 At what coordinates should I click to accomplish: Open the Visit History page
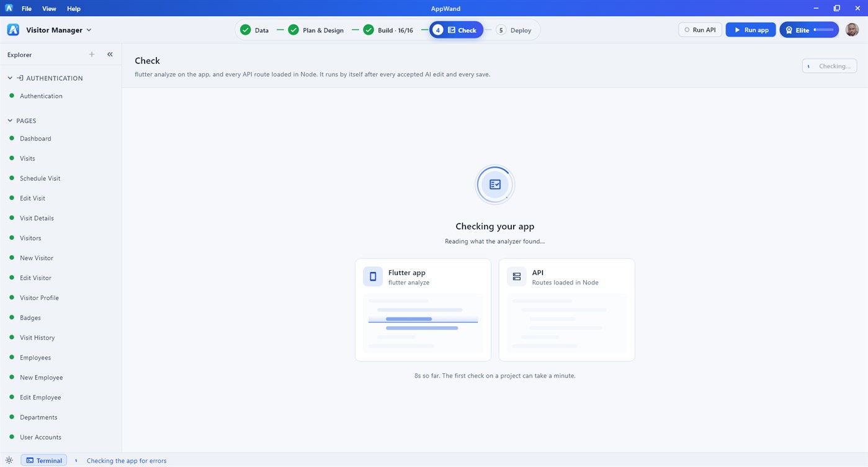click(x=37, y=337)
